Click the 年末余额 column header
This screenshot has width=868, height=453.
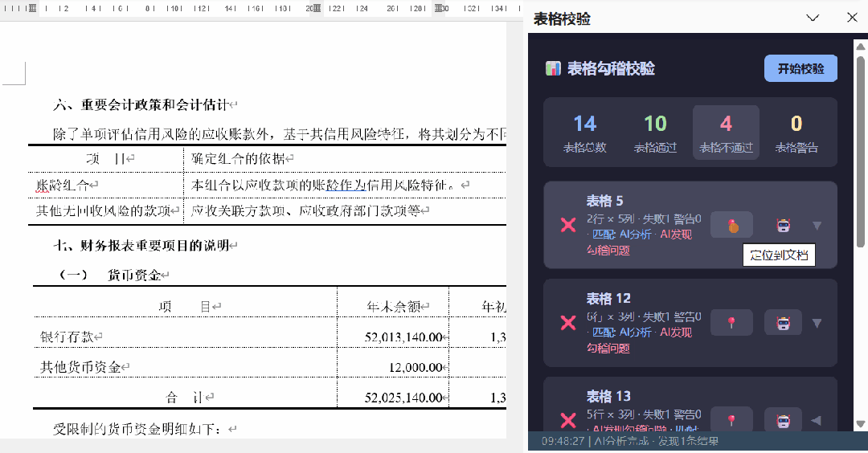393,307
